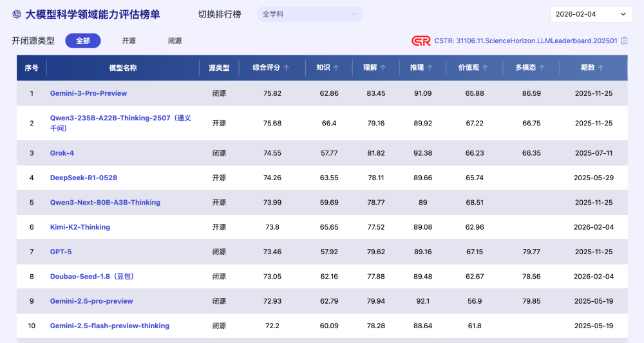Click the 模型名称 column header
This screenshot has width=644, height=343.
(123, 68)
